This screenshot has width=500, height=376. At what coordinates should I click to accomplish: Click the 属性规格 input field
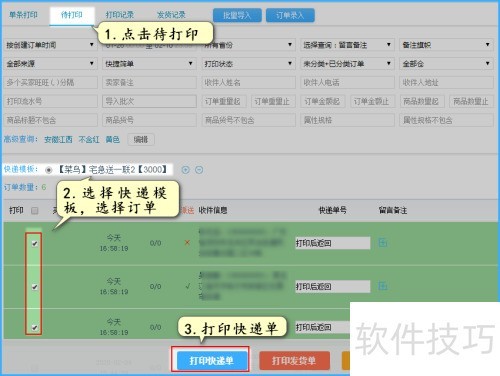point(347,120)
